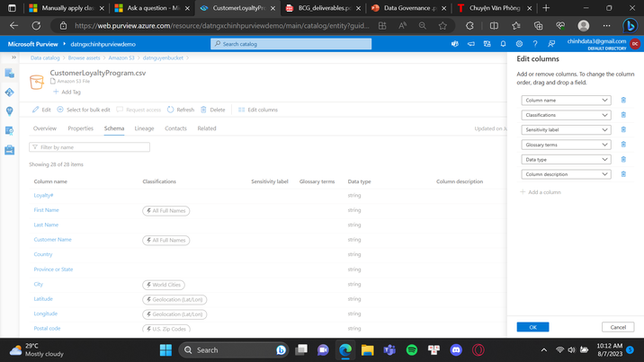Delete the Column name field trash icon
The image size is (644, 362).
click(623, 100)
